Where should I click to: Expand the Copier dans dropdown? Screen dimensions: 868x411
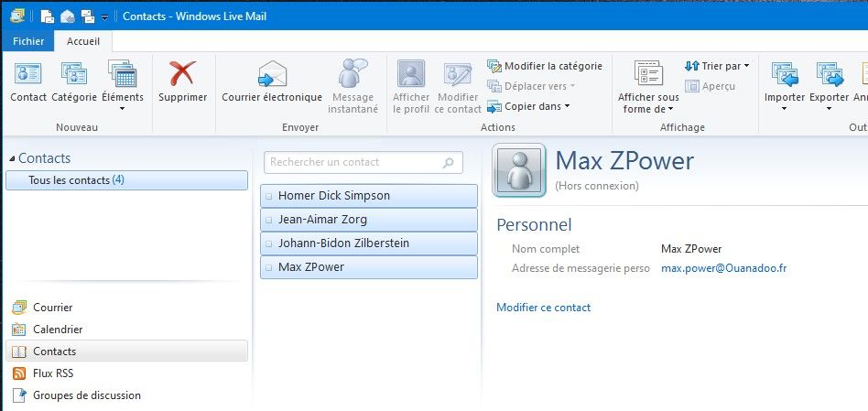[529, 106]
